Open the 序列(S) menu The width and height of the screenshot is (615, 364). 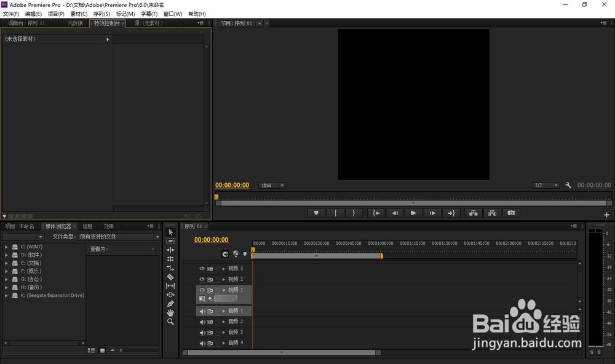point(101,14)
